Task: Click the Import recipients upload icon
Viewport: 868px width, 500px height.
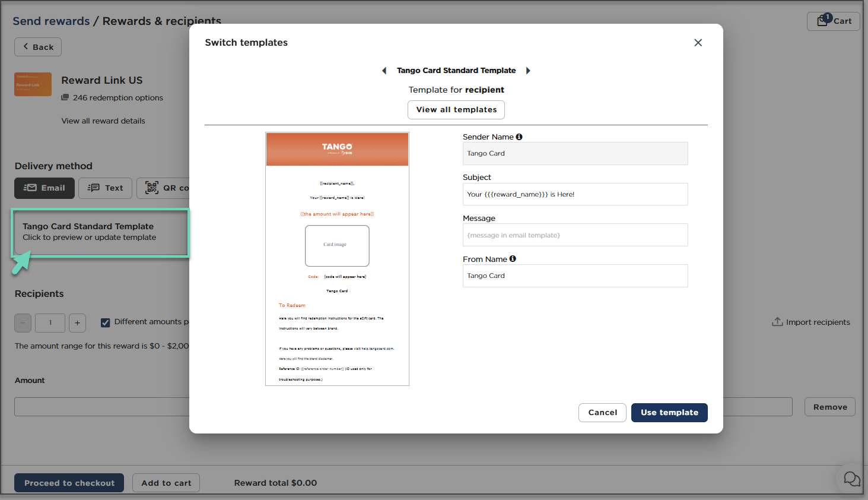Action: [x=777, y=322]
